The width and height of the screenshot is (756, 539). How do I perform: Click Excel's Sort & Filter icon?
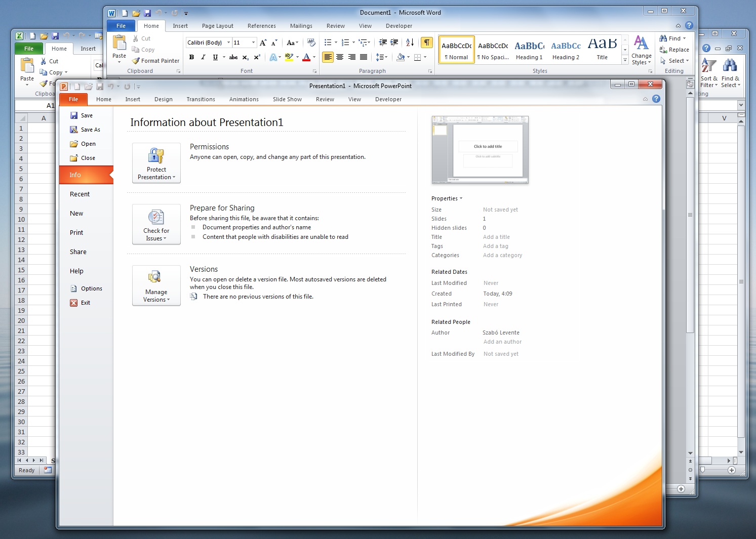coord(709,73)
